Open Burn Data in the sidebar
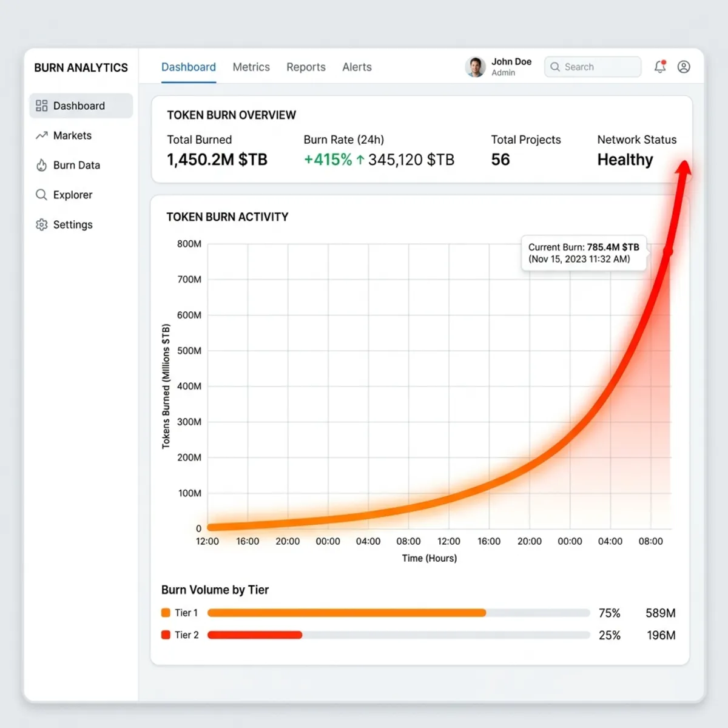This screenshot has width=728, height=728. [x=81, y=165]
